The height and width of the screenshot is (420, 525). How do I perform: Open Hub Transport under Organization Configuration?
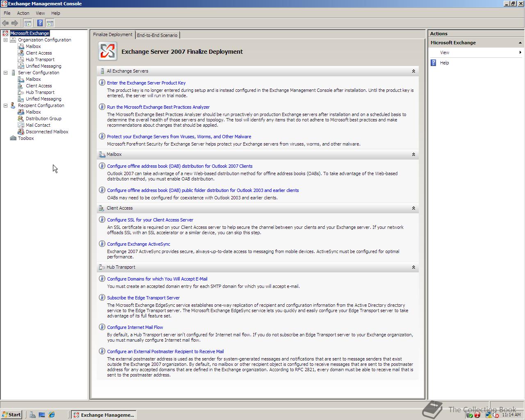40,59
